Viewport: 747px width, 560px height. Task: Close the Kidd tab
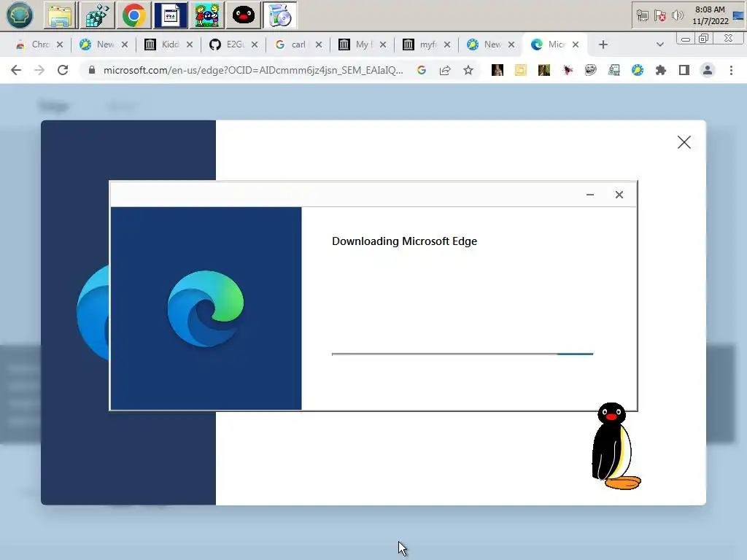click(x=190, y=44)
